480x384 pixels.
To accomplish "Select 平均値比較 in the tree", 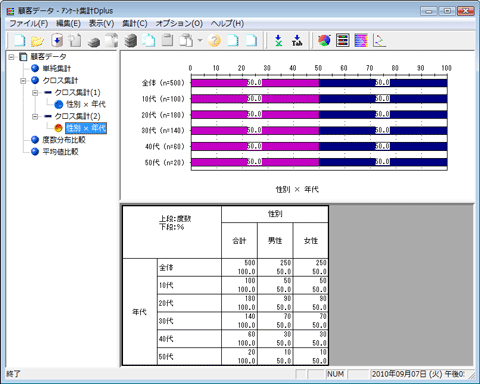I will point(60,152).
